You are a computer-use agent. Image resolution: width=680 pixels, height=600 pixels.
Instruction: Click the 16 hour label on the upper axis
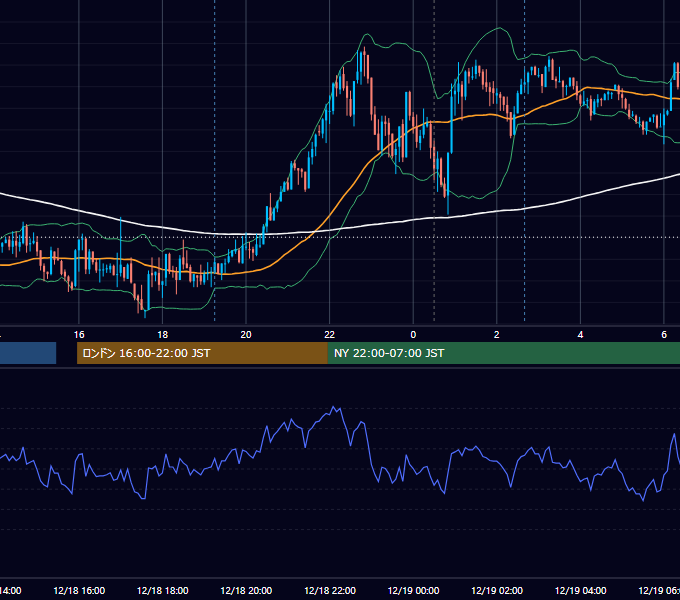point(79,335)
